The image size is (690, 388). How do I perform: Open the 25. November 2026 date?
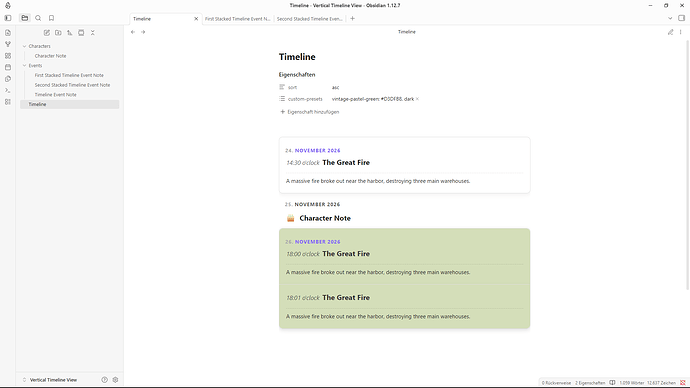click(312, 204)
